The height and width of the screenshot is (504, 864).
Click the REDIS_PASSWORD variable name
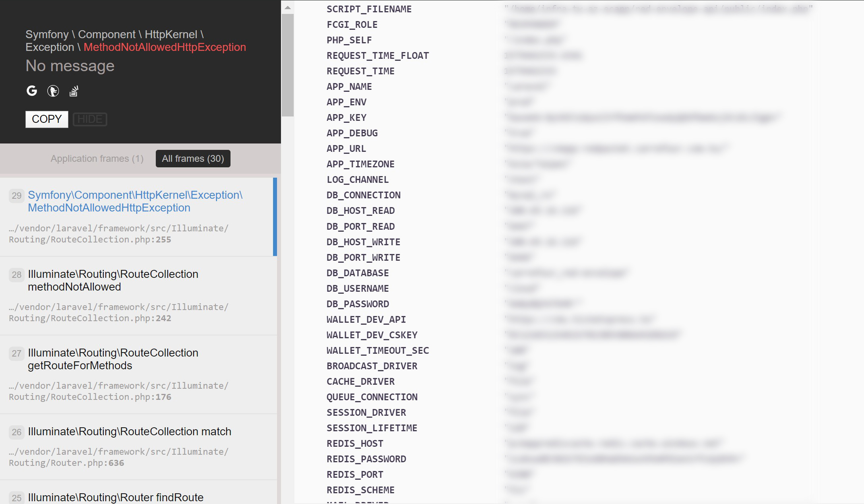pos(366,459)
